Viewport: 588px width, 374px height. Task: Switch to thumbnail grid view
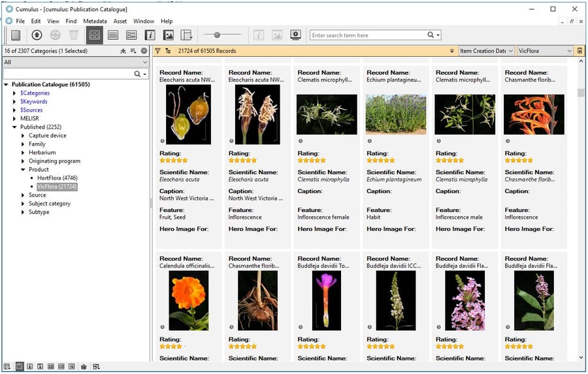coord(94,35)
